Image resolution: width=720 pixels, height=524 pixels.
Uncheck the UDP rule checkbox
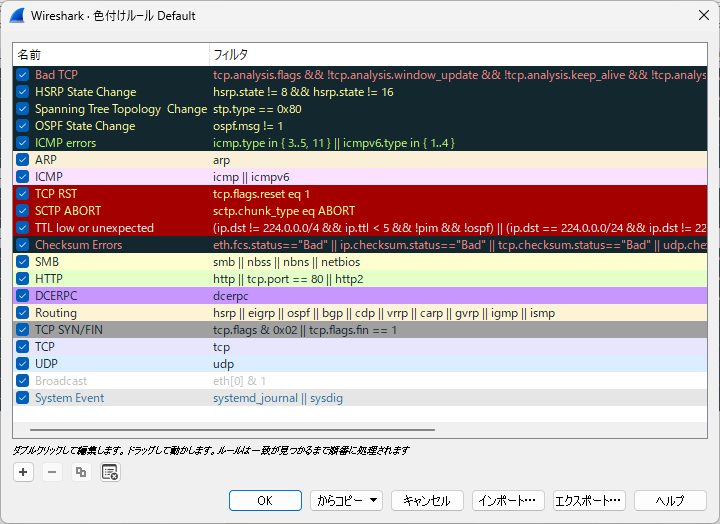pyautogui.click(x=22, y=364)
